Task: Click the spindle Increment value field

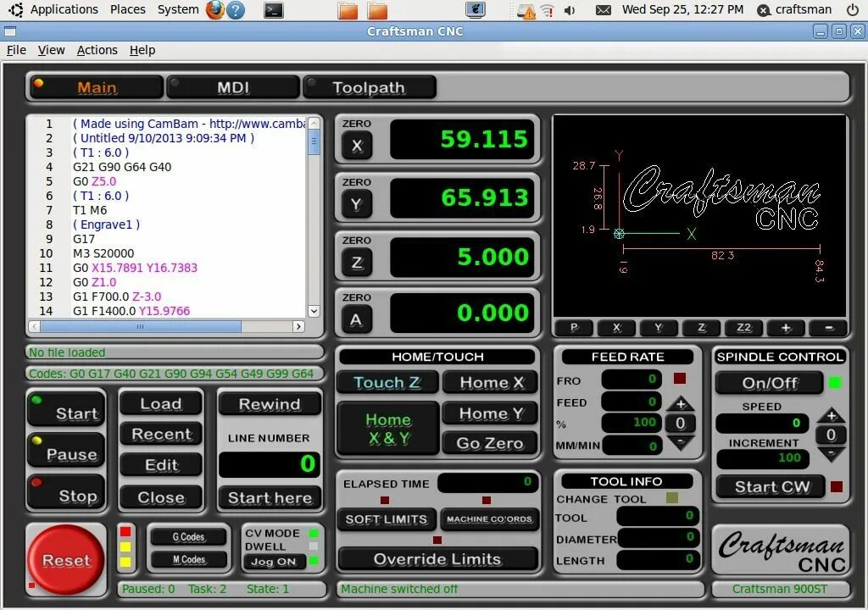Action: (763, 457)
